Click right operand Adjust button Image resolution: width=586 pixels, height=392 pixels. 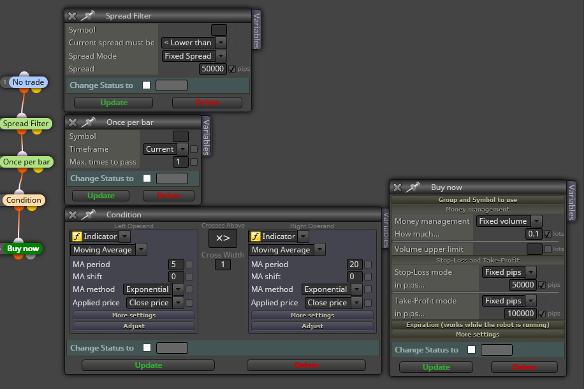pos(312,326)
